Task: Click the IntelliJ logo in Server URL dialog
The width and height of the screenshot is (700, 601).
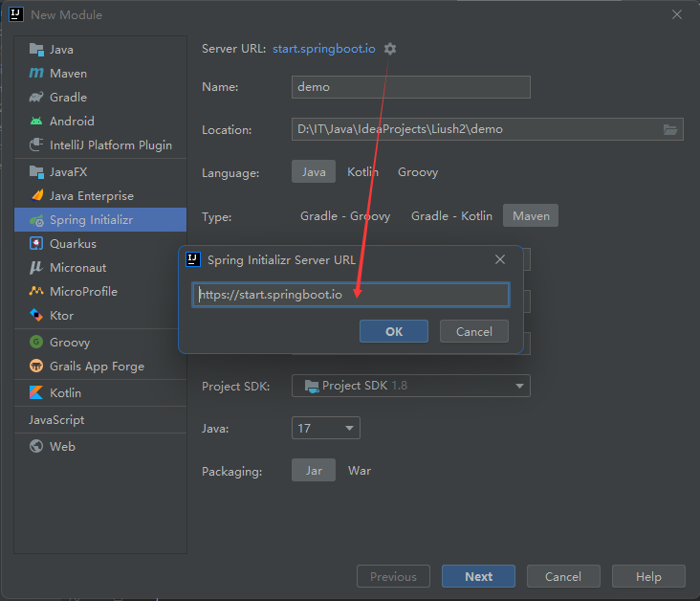Action: tap(193, 259)
